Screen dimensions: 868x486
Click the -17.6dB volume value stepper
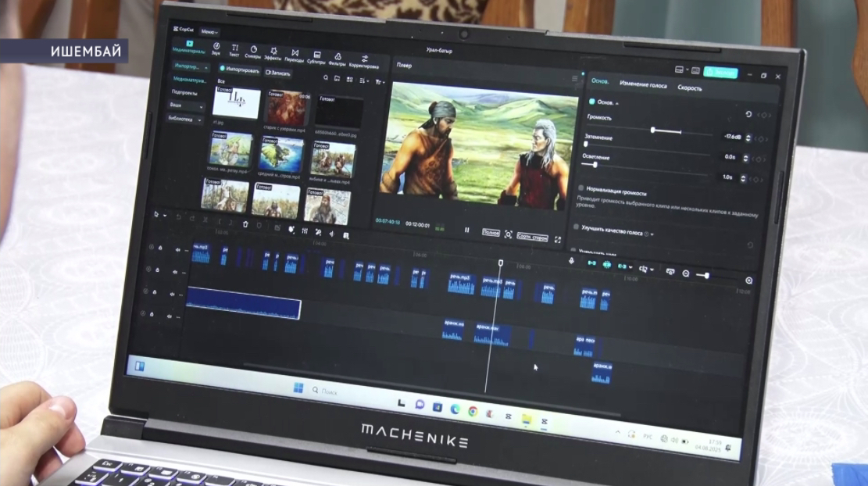coord(748,138)
